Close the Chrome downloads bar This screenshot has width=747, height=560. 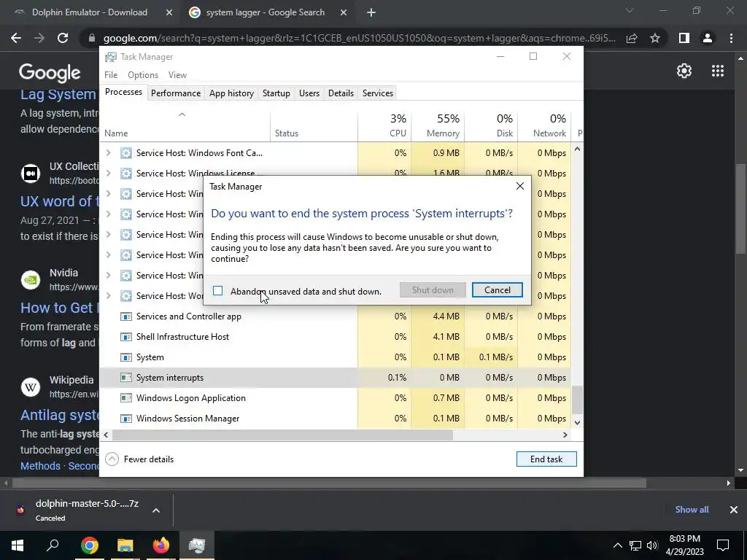click(734, 510)
